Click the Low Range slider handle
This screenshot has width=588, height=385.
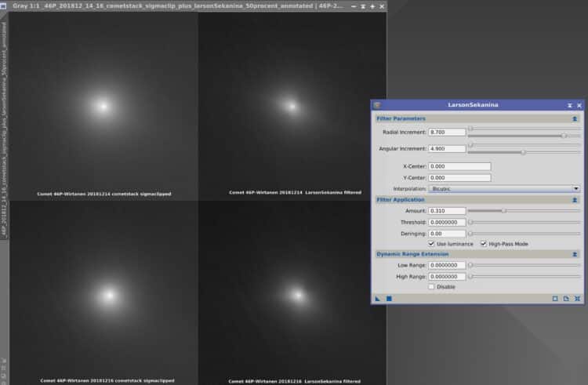[x=470, y=265]
